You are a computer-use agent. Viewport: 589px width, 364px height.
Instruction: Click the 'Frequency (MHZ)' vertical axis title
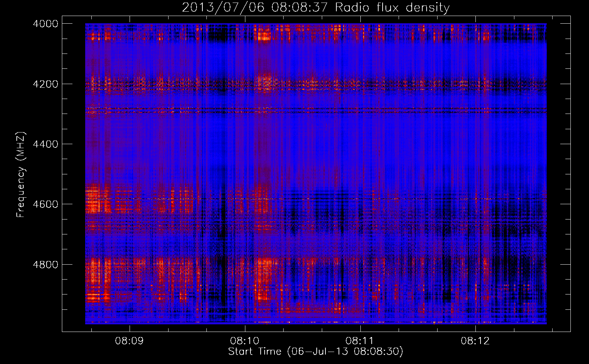(21, 174)
